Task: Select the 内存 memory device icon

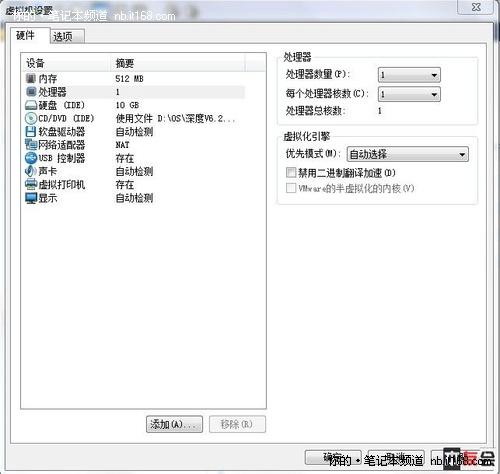Action: tap(31, 79)
